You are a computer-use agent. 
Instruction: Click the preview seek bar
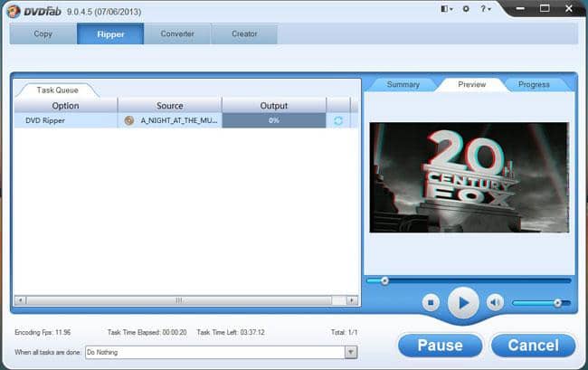click(469, 280)
